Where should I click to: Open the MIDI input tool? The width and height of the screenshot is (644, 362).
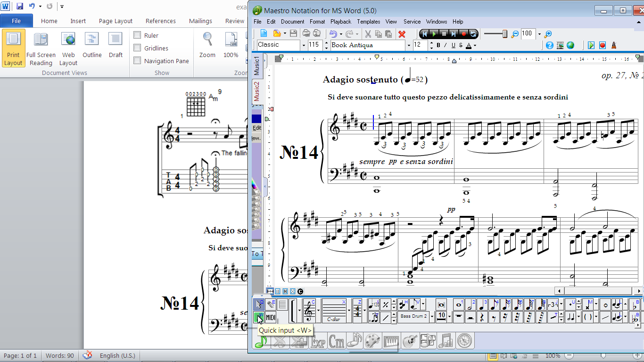point(271,318)
